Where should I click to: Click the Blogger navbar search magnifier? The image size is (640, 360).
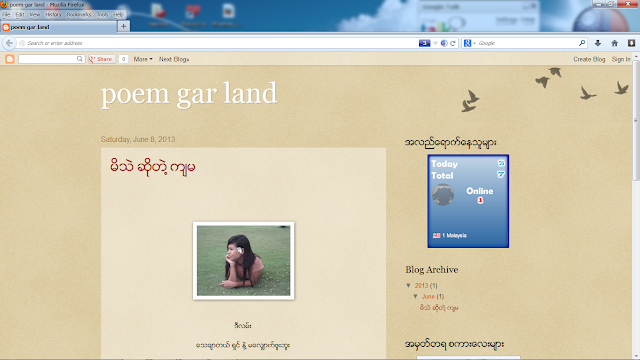pyautogui.click(x=80, y=59)
